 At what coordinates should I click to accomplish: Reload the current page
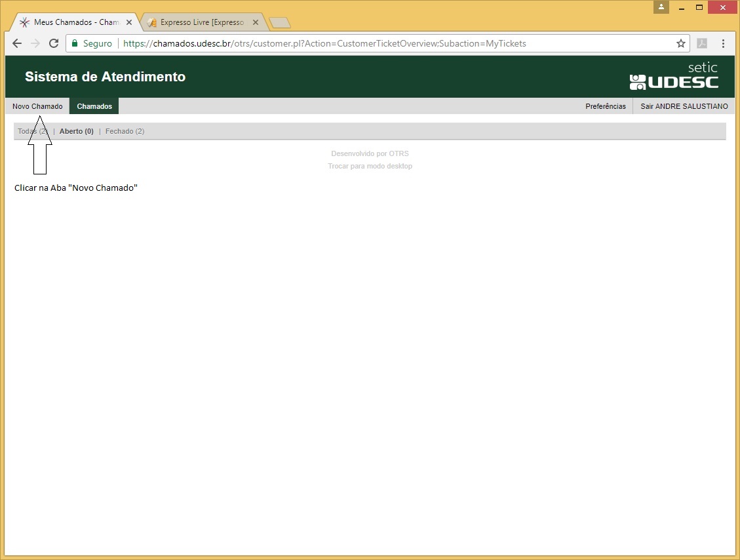54,43
